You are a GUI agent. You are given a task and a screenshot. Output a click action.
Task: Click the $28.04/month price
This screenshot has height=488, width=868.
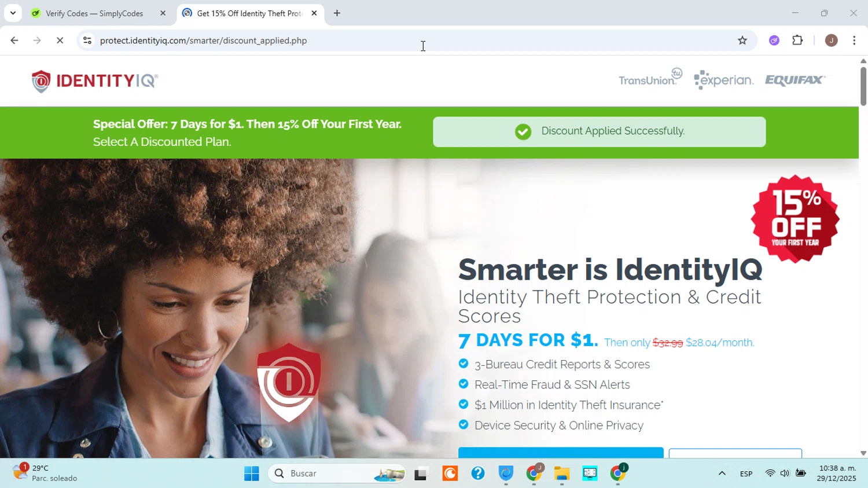point(720,343)
